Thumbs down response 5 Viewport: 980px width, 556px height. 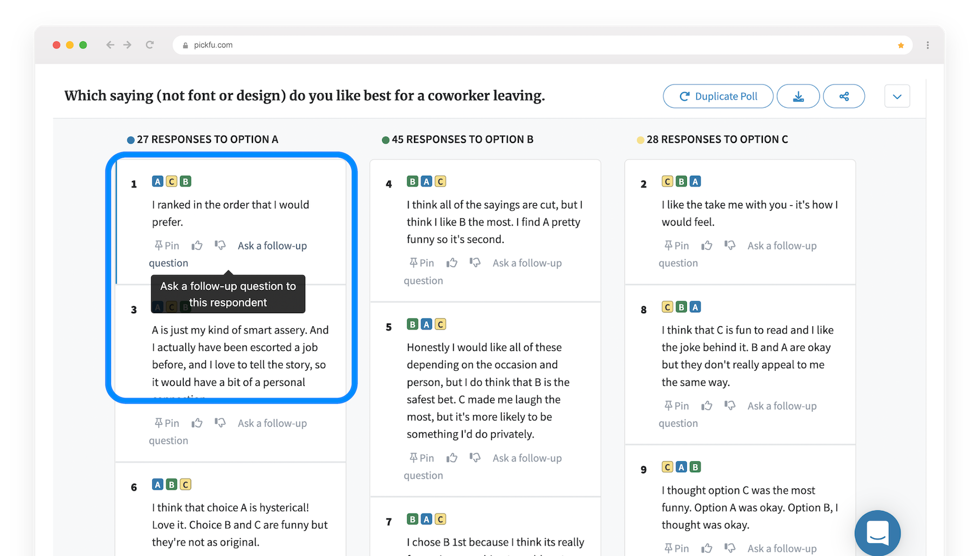475,458
